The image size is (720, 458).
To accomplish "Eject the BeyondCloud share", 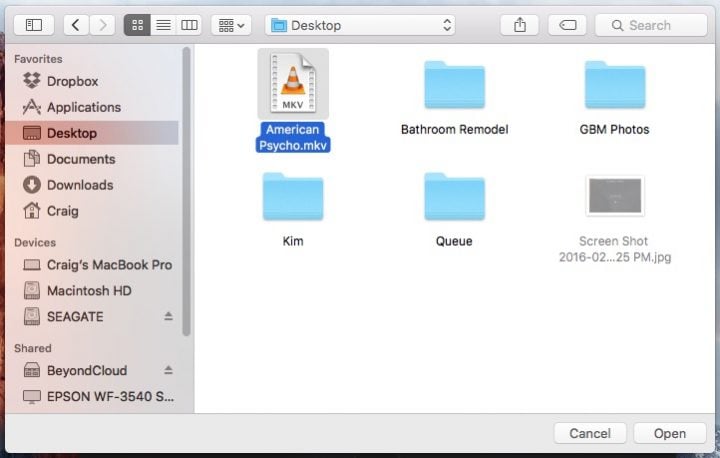I will [169, 370].
